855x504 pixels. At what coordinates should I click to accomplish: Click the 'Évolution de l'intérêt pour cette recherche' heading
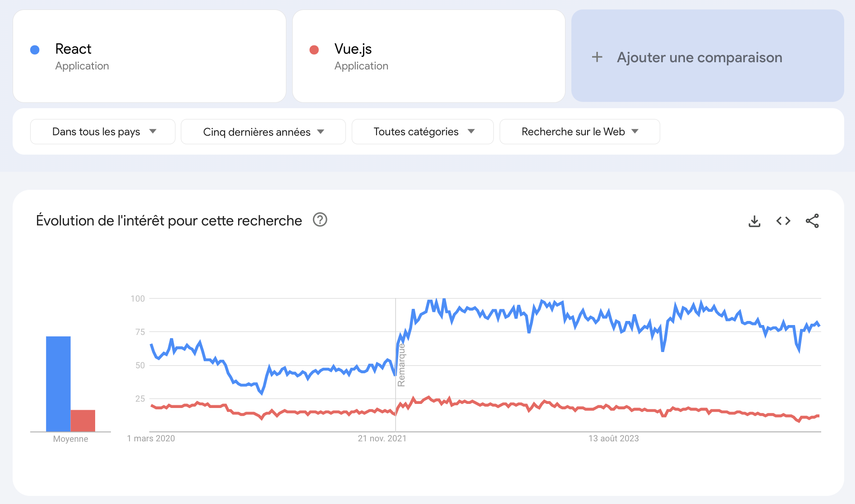pyautogui.click(x=169, y=220)
